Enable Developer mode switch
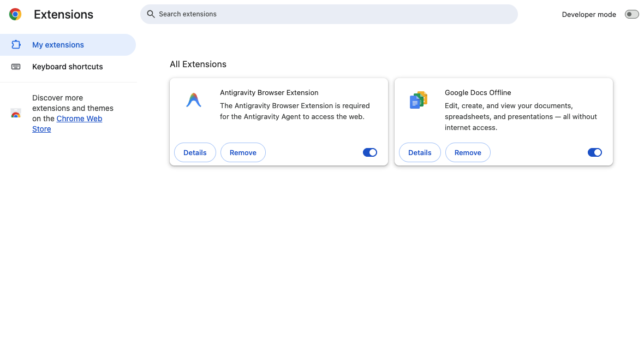 (x=631, y=14)
